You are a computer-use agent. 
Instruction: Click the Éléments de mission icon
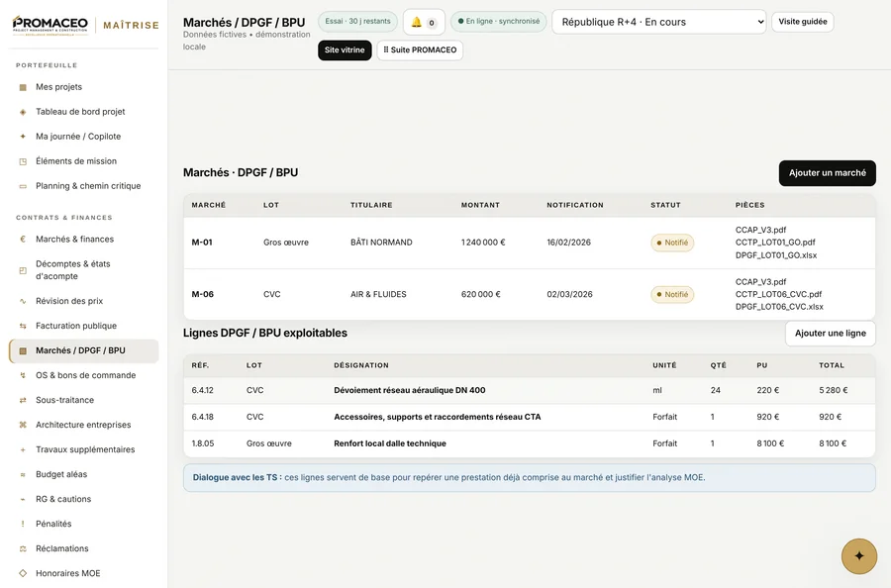pyautogui.click(x=23, y=161)
